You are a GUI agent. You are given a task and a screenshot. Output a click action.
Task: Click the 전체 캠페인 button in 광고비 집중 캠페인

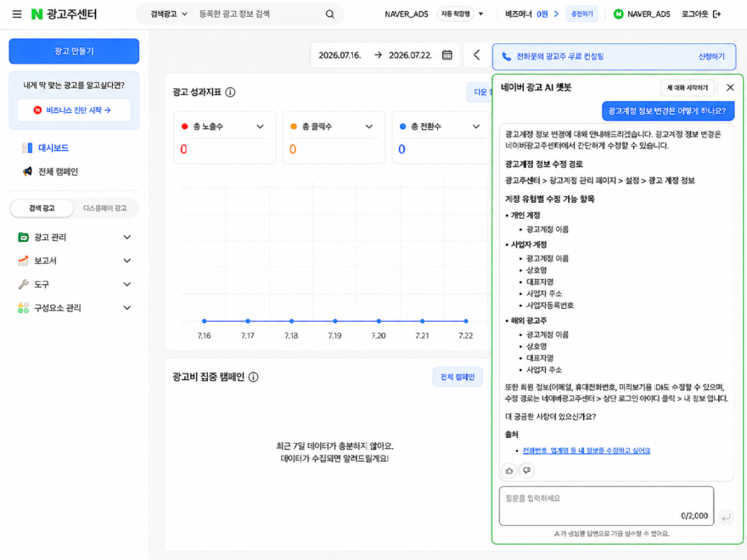click(458, 377)
